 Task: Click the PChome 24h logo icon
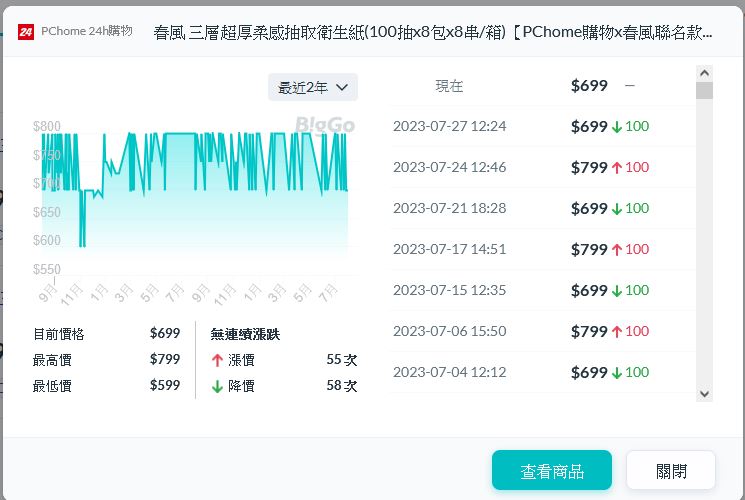click(x=27, y=31)
